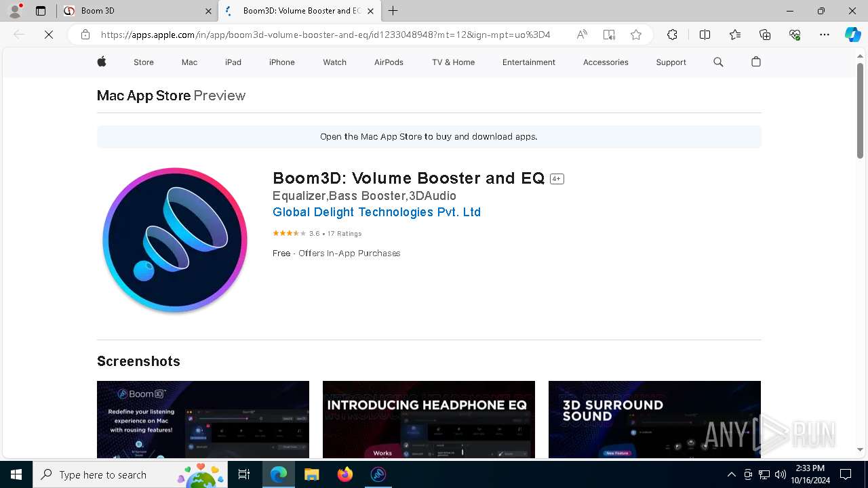The width and height of the screenshot is (868, 488).
Task: View site information lock icon
Action: tap(85, 35)
